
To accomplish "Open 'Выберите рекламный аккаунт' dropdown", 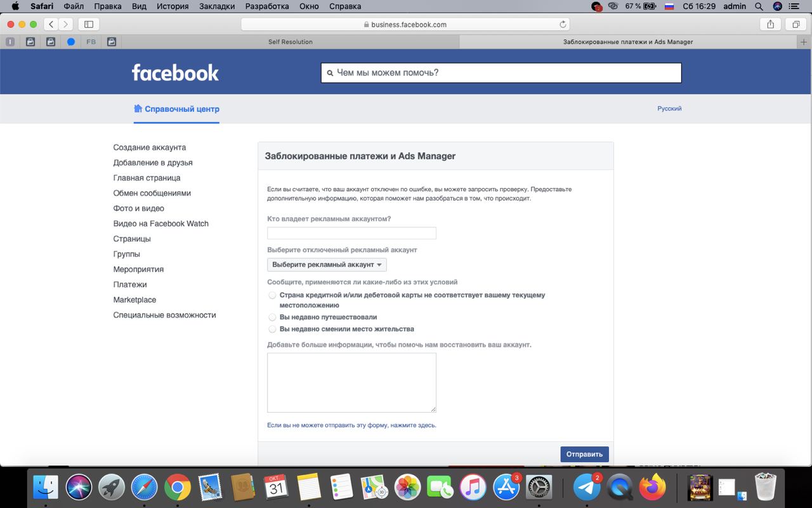I will point(327,264).
